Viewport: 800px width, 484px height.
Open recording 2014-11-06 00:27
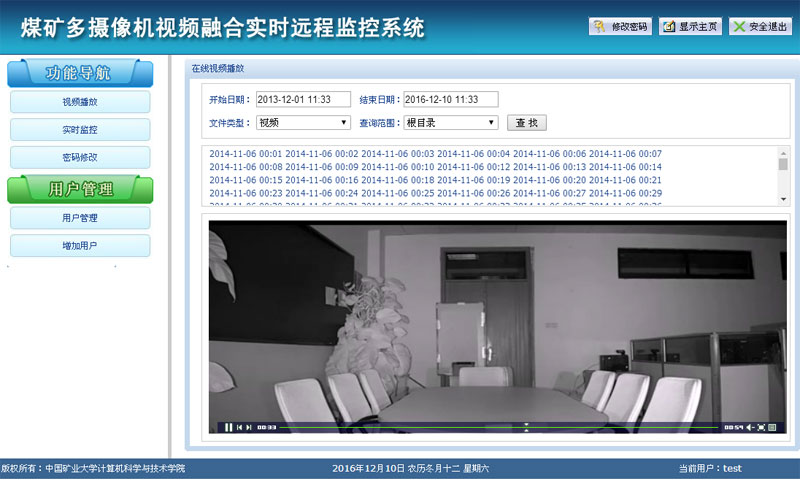[x=549, y=193]
